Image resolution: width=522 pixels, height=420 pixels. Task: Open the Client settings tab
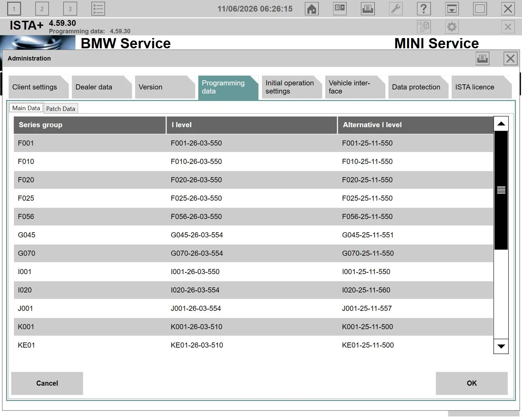(x=38, y=87)
